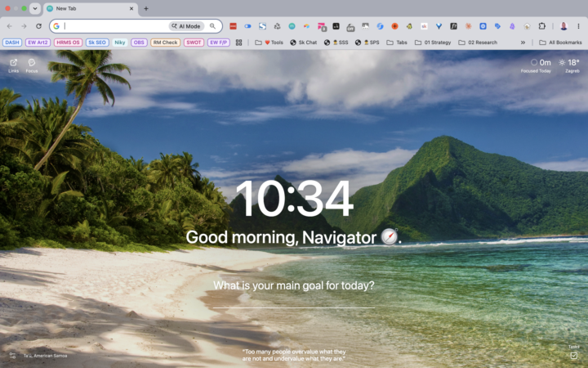Screen dimensions: 588x368
Task: Close the New Tab tab
Action: (x=131, y=8)
